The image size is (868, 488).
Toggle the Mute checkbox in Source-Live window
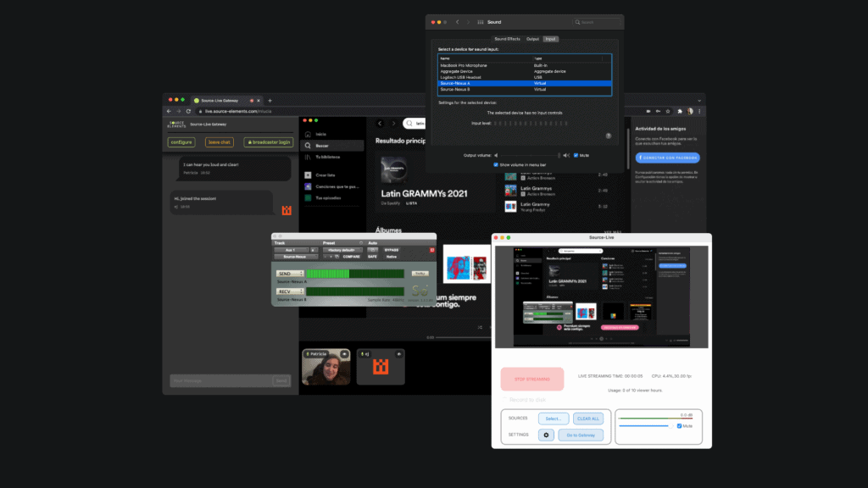(x=679, y=426)
